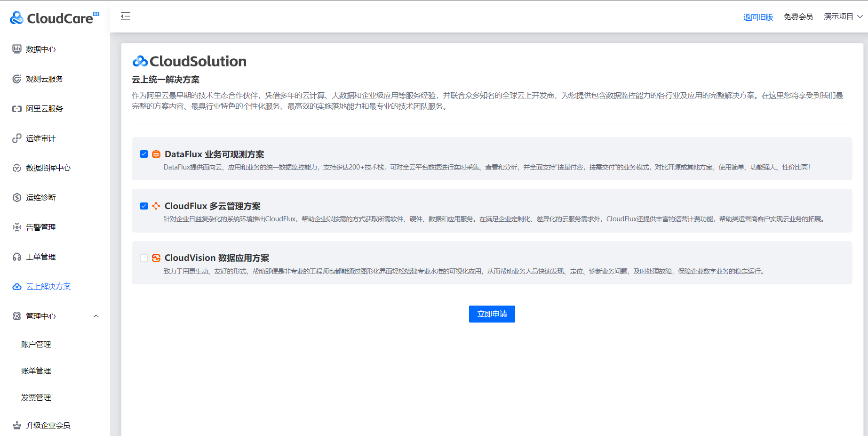Click the 返回旧版 link
The image size is (868, 436).
758,17
